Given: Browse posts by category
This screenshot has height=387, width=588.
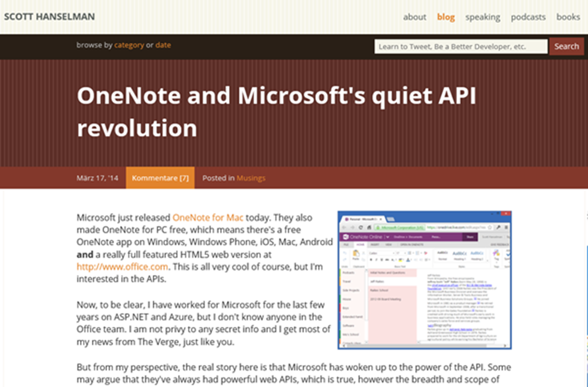Looking at the screenshot, I should [129, 45].
